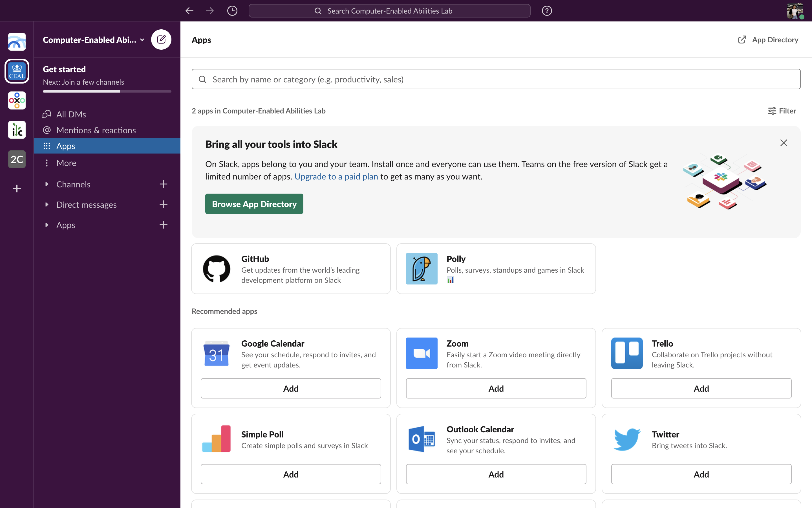
Task: Go back with the left arrow
Action: point(189,11)
